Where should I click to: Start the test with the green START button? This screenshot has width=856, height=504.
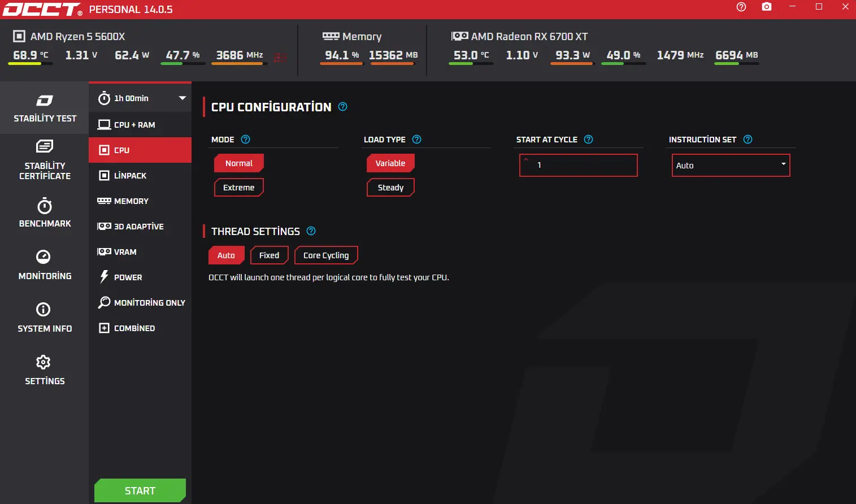[x=140, y=490]
